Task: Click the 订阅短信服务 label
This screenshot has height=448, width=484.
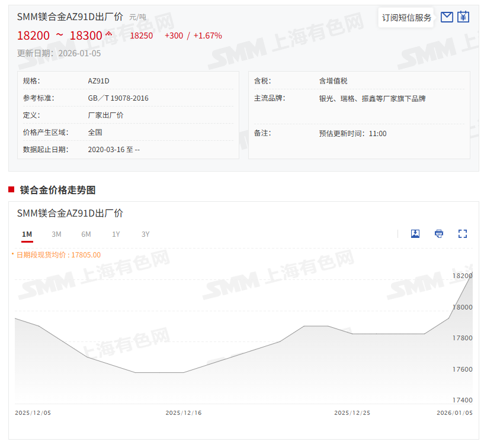Action: pos(406,18)
